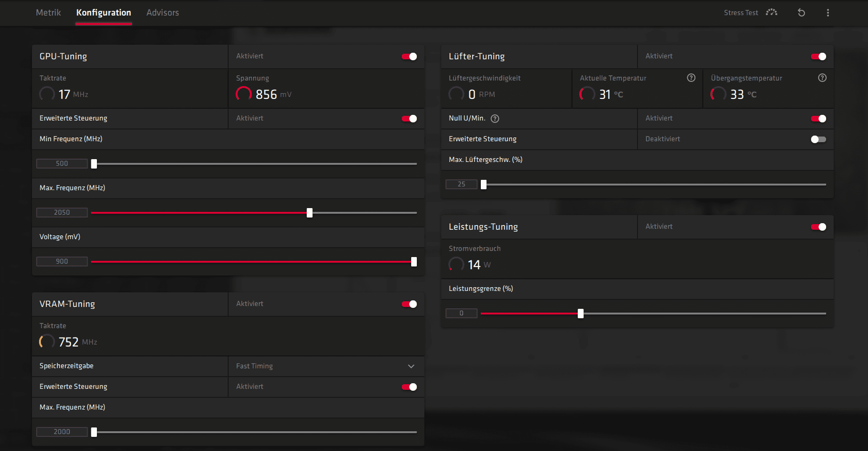The height and width of the screenshot is (451, 868).
Task: Click the VRAM-Tuning section title
Action: point(67,304)
